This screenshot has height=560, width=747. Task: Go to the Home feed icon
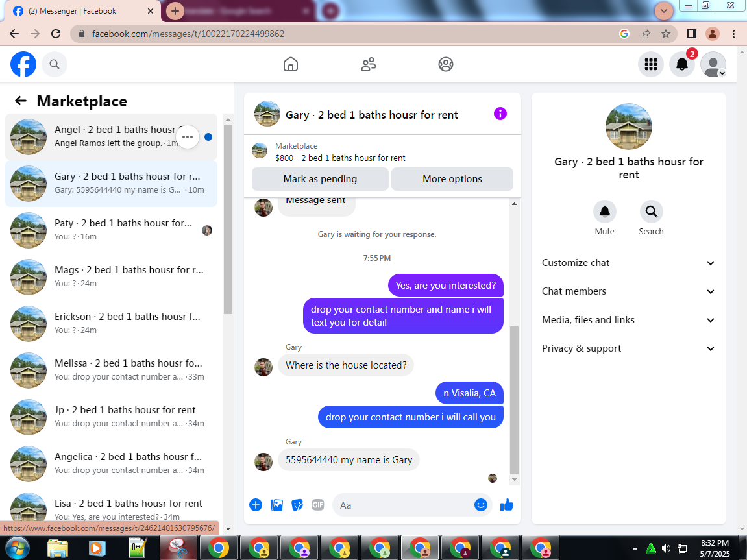291,64
